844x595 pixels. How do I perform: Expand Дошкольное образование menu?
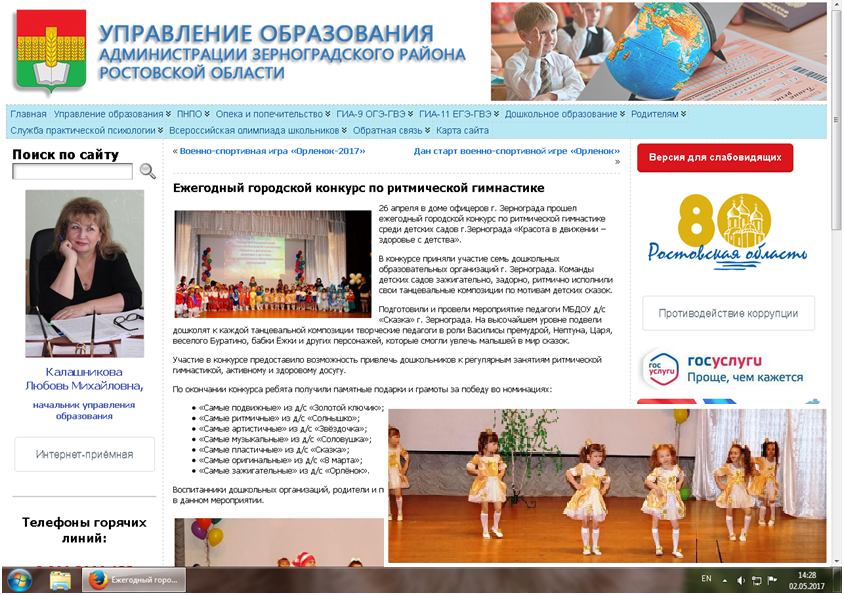point(565,114)
